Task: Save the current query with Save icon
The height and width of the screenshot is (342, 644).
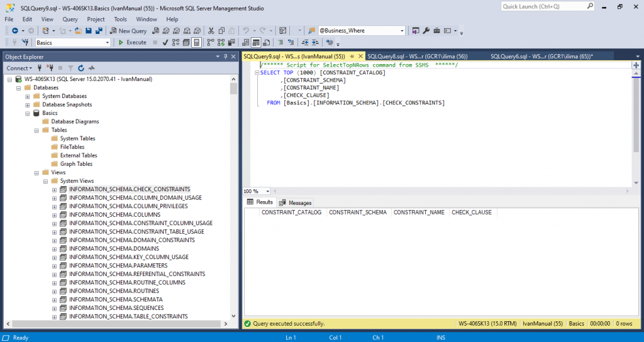Action: point(88,31)
